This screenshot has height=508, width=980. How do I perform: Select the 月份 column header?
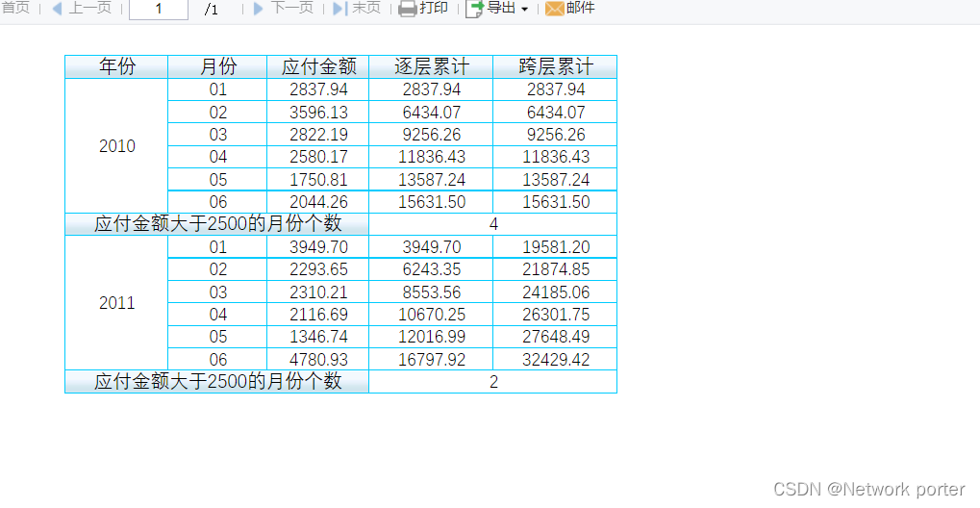click(x=217, y=67)
